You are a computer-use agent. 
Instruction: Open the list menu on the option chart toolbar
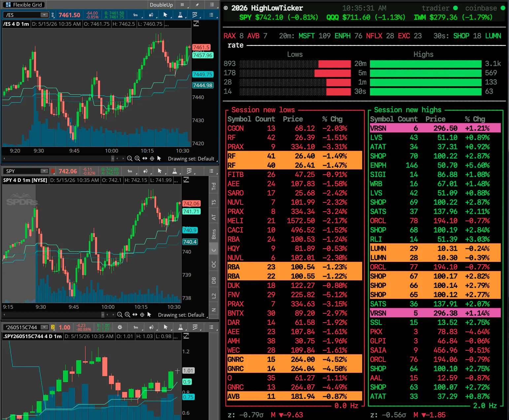click(212, 327)
